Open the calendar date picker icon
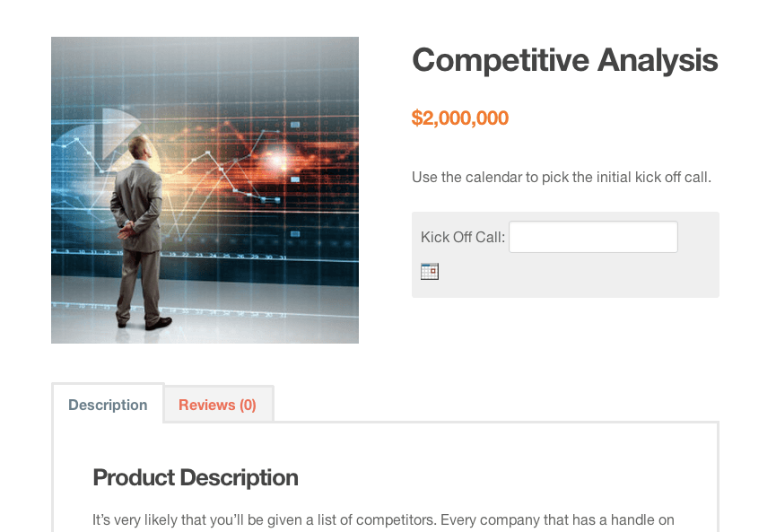 tap(430, 271)
